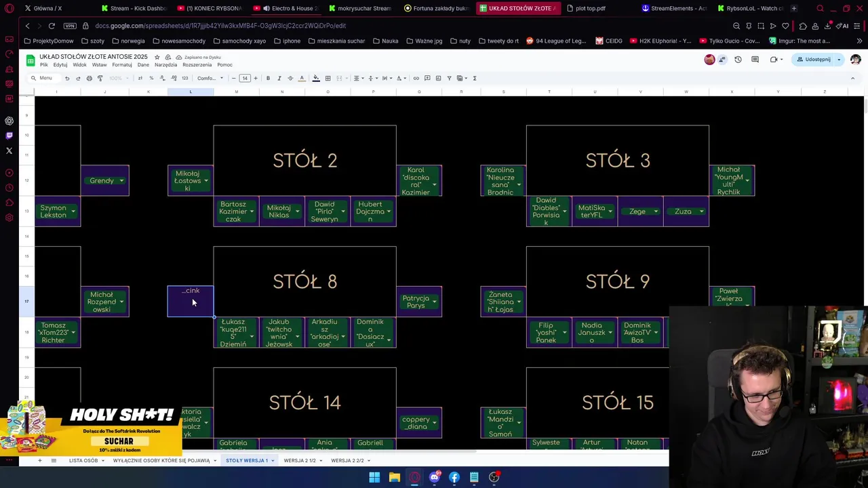Image resolution: width=868 pixels, height=488 pixels.
Task: Open File Explorer from taskbar
Action: (x=394, y=477)
